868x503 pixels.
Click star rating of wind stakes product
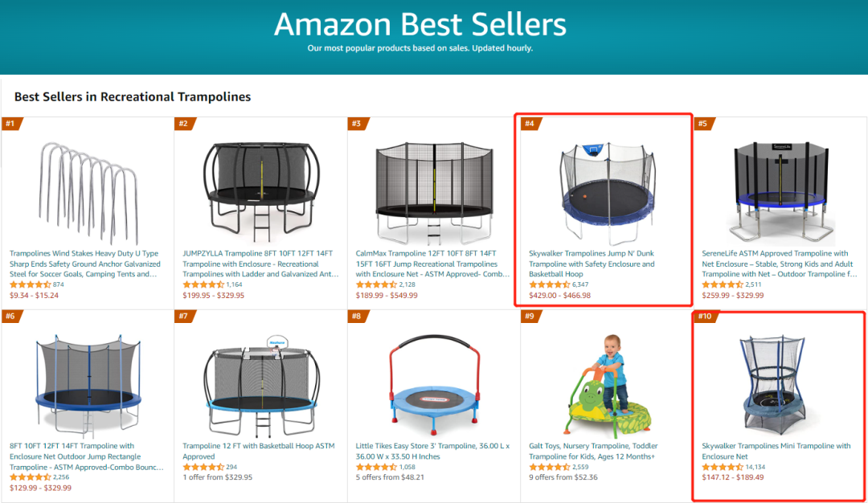click(x=30, y=284)
